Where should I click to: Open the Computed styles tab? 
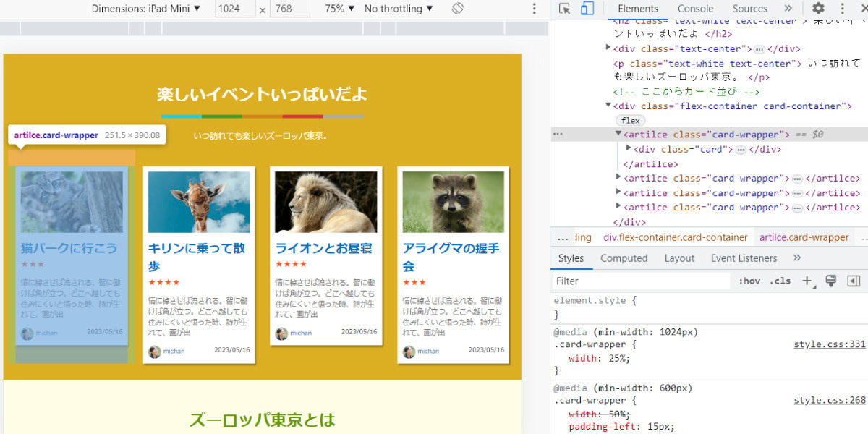pos(624,258)
